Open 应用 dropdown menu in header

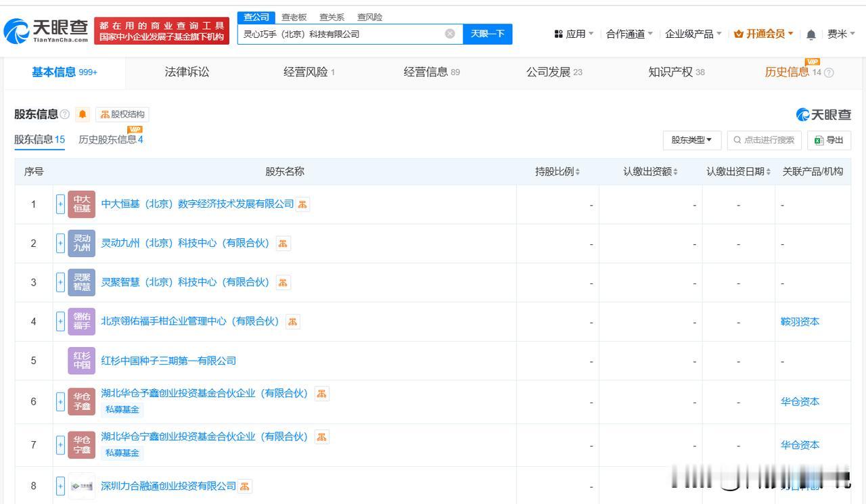pyautogui.click(x=574, y=34)
